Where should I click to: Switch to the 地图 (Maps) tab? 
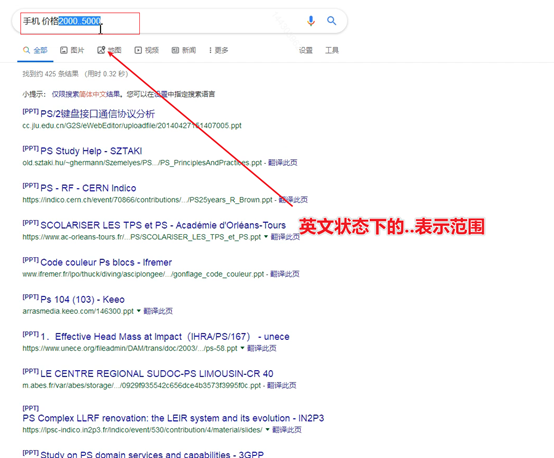(x=109, y=50)
